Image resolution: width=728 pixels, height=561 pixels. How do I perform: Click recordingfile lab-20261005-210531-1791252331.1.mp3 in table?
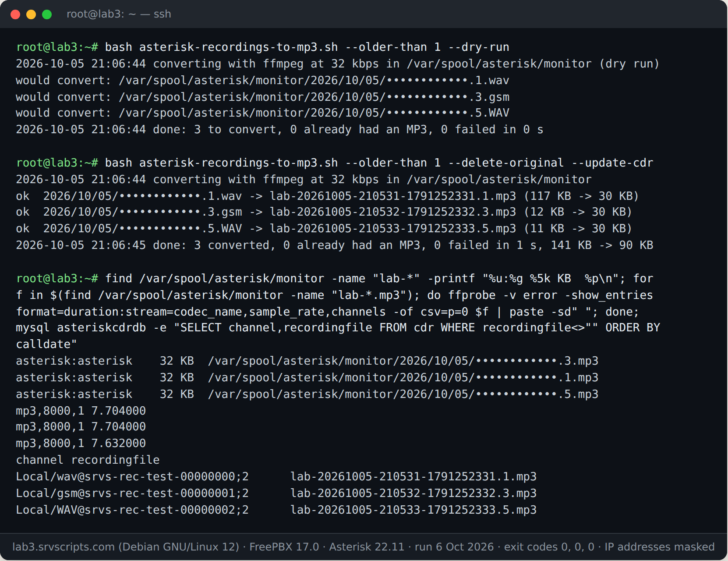tap(413, 476)
